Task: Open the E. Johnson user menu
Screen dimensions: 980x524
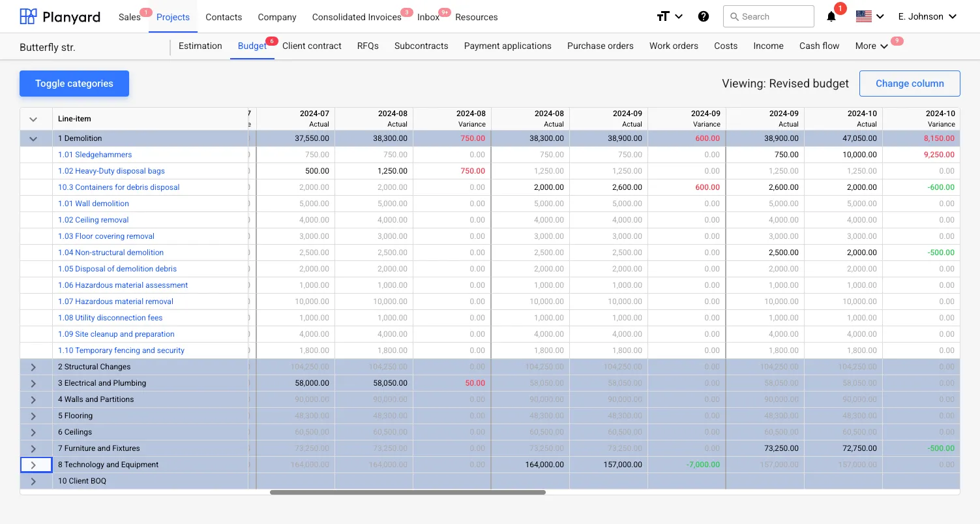Action: [927, 17]
